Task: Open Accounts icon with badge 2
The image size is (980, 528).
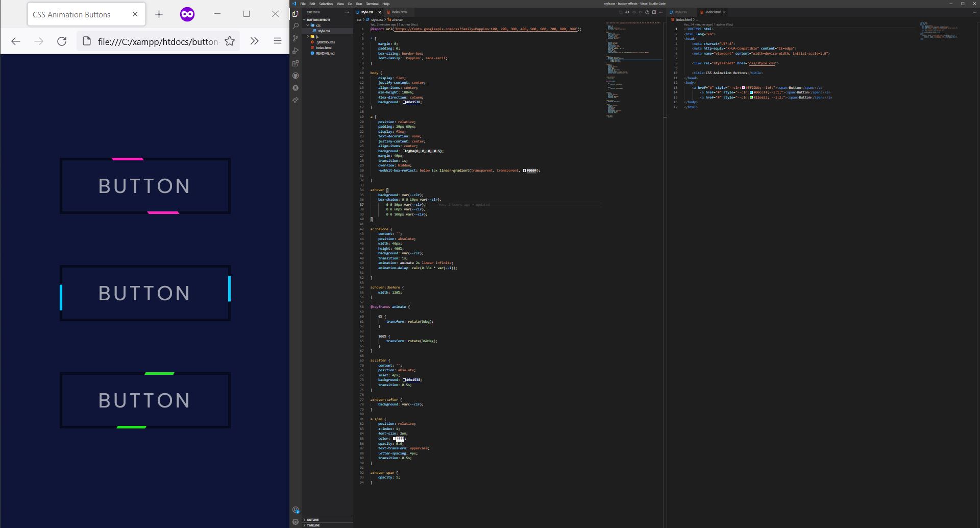Action: 296,510
